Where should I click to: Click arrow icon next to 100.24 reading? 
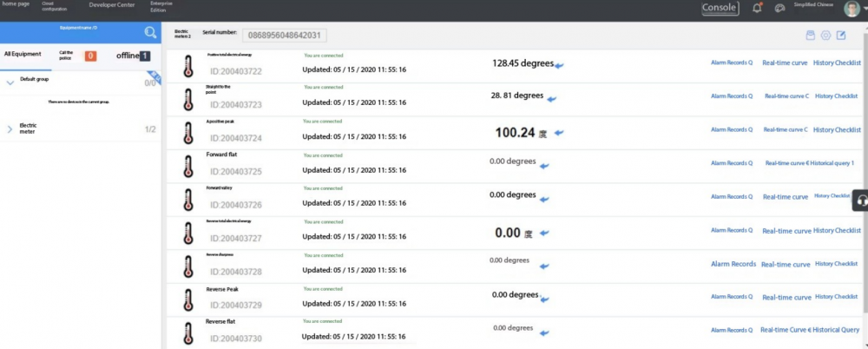click(x=559, y=133)
